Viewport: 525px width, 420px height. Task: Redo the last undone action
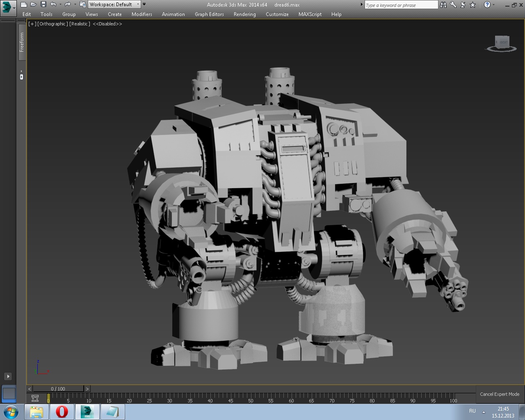(68, 5)
